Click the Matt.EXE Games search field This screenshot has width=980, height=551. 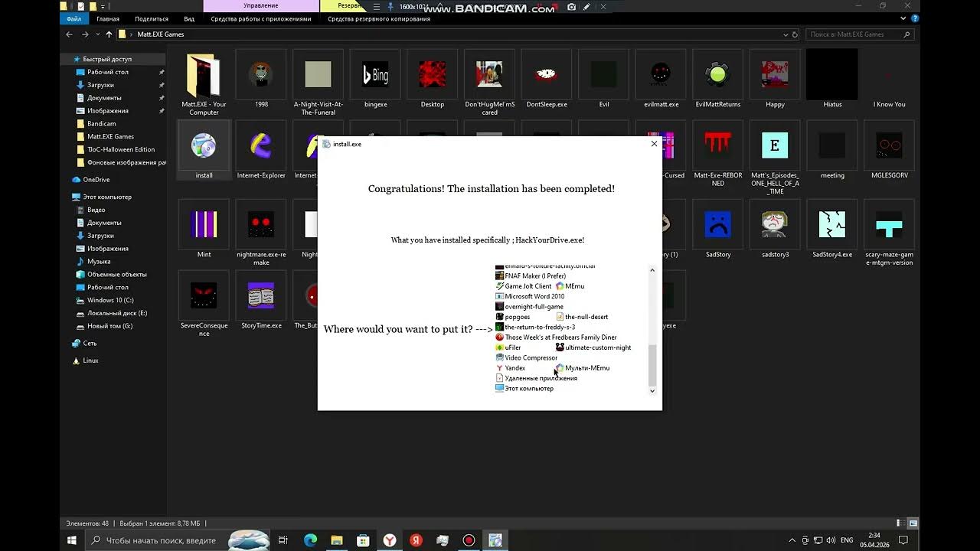coord(854,34)
